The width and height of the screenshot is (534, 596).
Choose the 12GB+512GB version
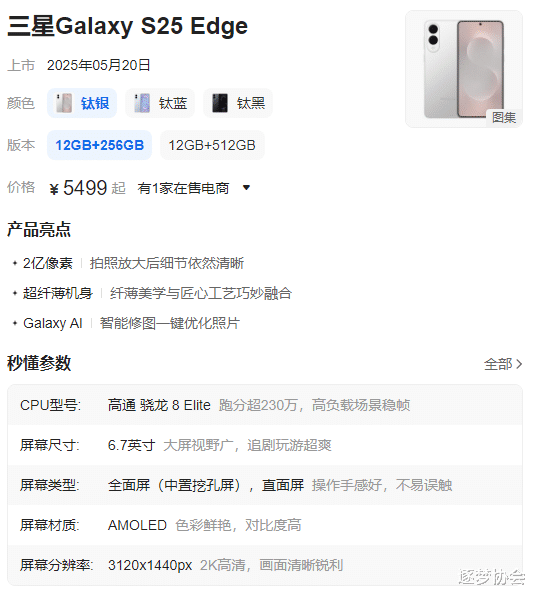(x=212, y=145)
